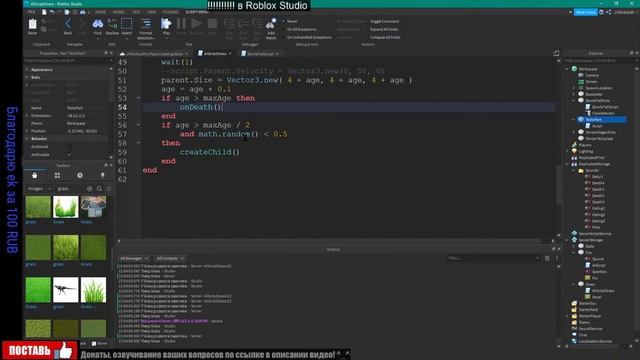Click Expand All Folds action
This screenshot has height=360, width=640.
coord(384,29)
